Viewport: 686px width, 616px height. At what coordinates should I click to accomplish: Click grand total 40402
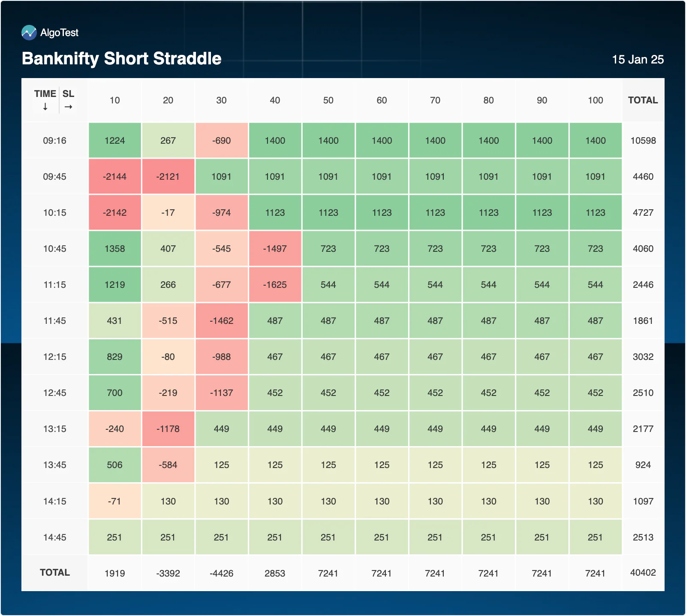point(643,573)
